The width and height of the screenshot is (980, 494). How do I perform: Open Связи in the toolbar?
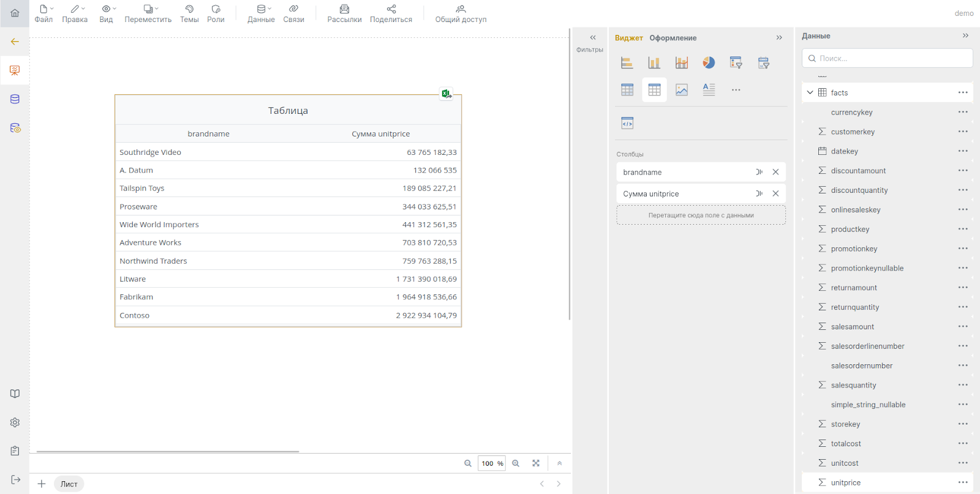(x=294, y=13)
